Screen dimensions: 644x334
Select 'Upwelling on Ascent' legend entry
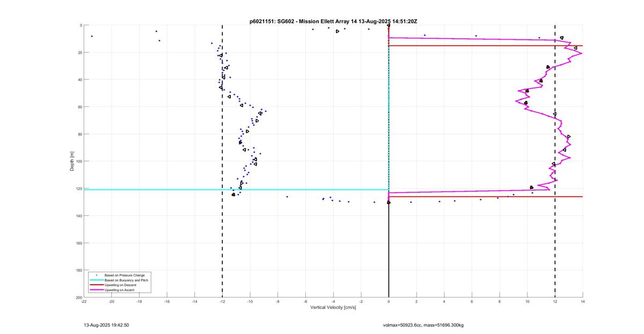pos(119,290)
